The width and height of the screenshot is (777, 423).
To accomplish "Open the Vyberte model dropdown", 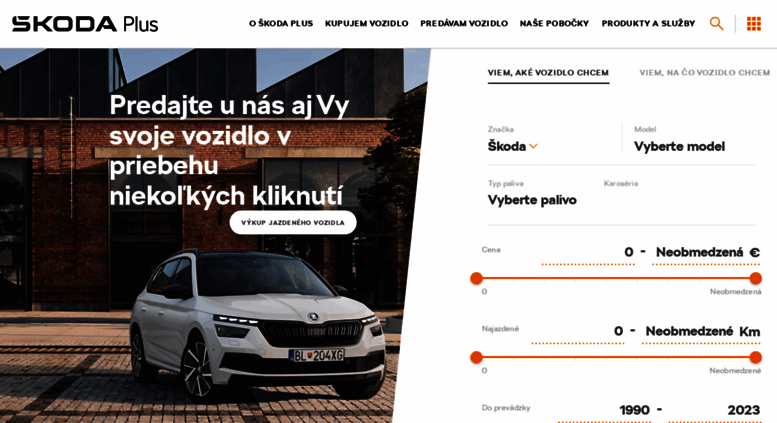I will (x=679, y=146).
